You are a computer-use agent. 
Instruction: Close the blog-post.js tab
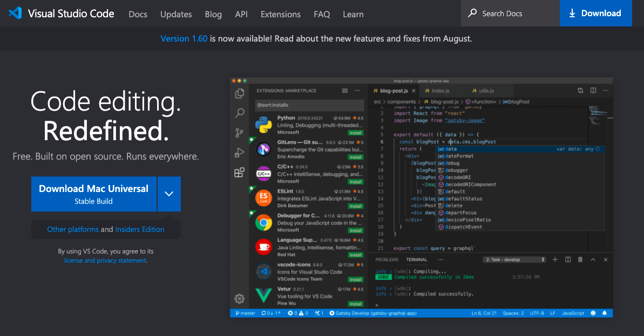tap(413, 91)
